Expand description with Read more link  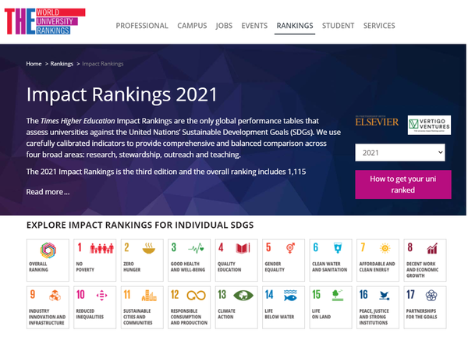click(x=48, y=192)
